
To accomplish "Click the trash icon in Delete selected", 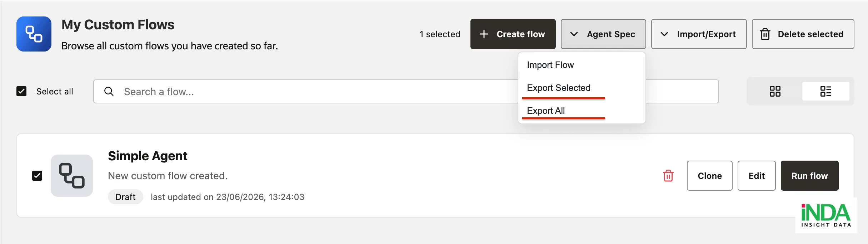I will 765,34.
